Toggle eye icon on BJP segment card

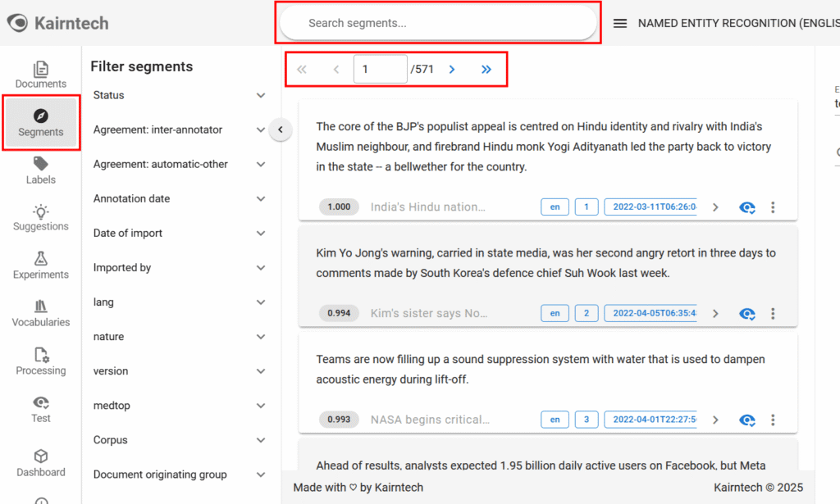[746, 207]
